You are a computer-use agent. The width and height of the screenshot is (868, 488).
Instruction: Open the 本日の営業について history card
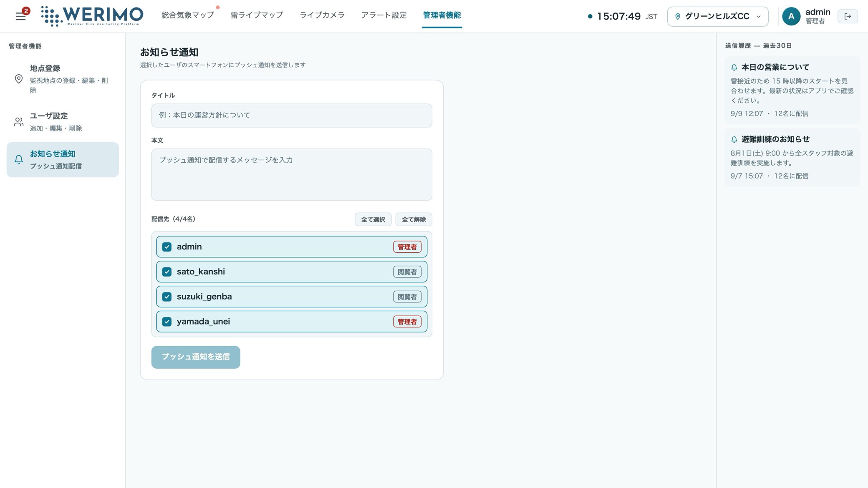pos(792,90)
